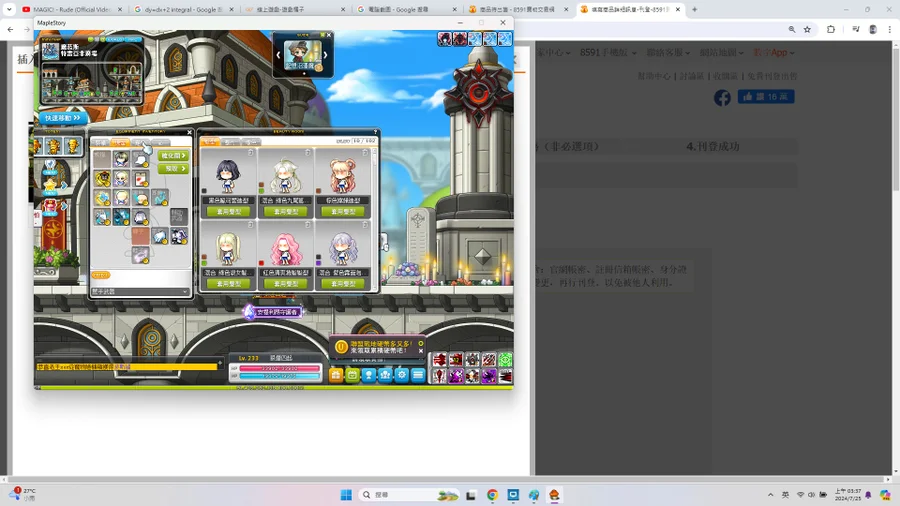Click the left arrow on the character card panel
This screenshot has height=506, width=900.
pyautogui.click(x=278, y=55)
